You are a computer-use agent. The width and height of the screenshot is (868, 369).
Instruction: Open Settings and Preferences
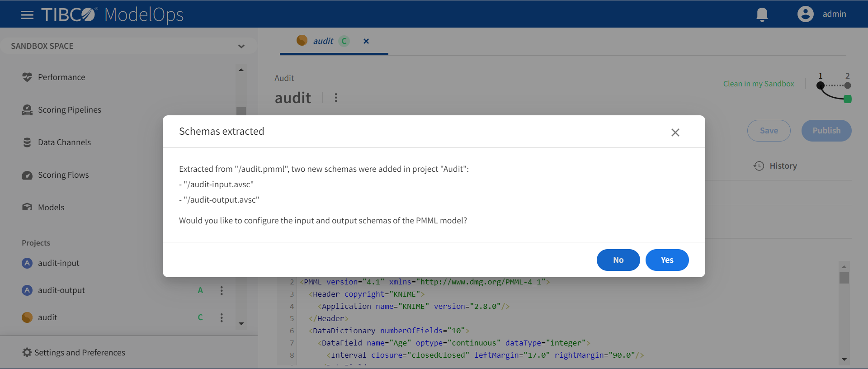[80, 353]
